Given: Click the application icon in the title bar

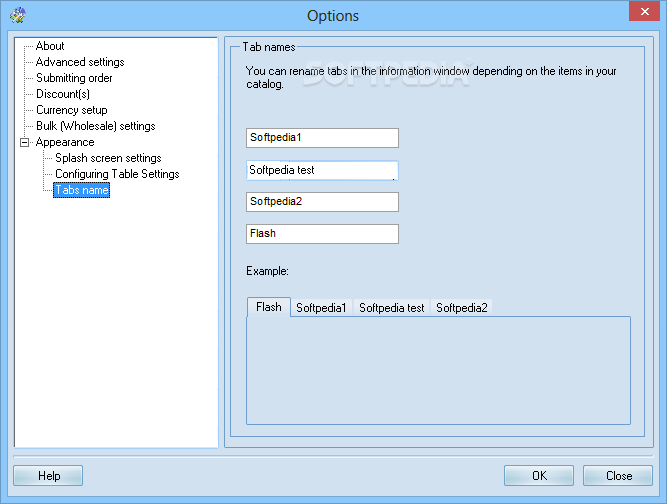Looking at the screenshot, I should (x=17, y=15).
